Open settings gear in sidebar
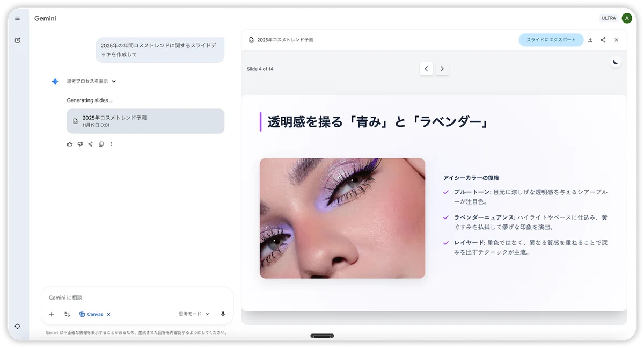644x348 pixels. coord(17,326)
